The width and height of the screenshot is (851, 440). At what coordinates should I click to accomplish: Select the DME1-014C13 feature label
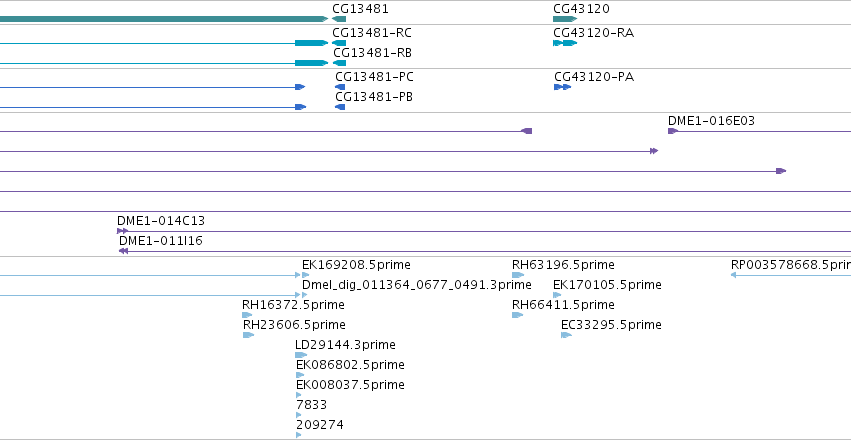click(x=161, y=221)
